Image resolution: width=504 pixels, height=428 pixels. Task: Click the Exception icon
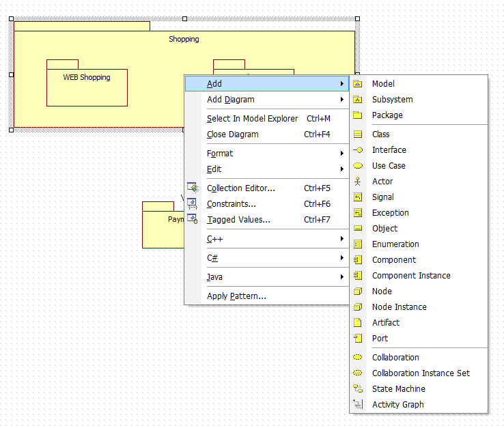[x=358, y=213]
